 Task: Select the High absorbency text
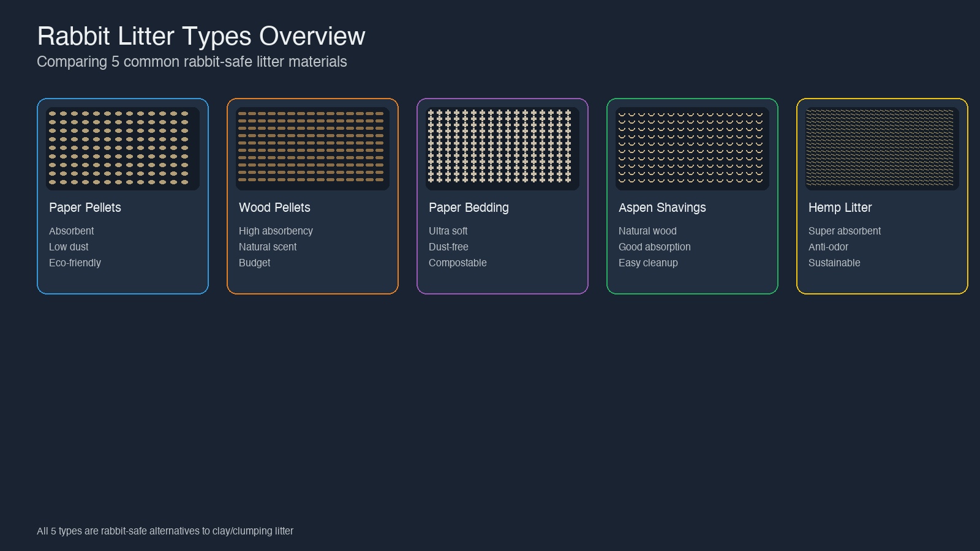pos(276,231)
